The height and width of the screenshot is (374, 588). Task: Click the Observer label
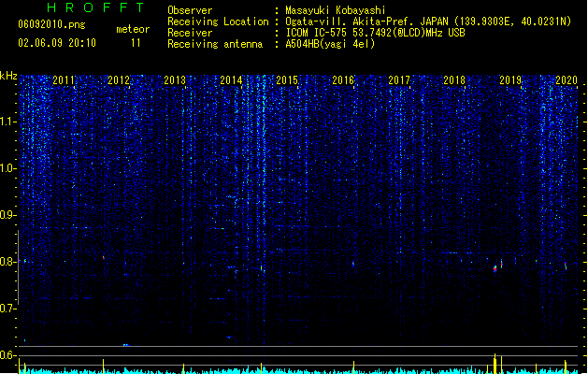pyautogui.click(x=190, y=10)
